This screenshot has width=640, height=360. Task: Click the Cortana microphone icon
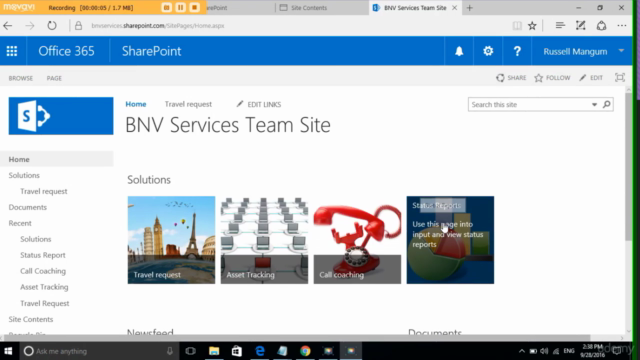170,351
